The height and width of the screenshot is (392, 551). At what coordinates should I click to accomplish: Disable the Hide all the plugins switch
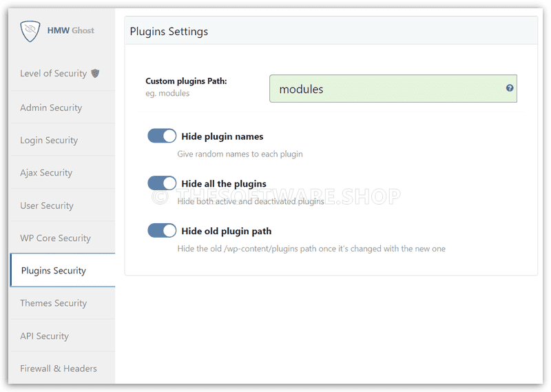point(162,183)
